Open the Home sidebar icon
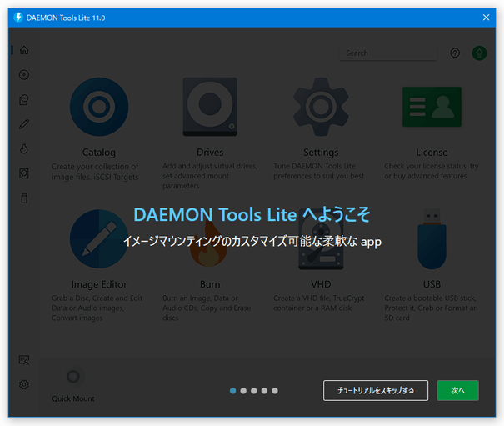Screen dimensions: 504x426 point(24,50)
